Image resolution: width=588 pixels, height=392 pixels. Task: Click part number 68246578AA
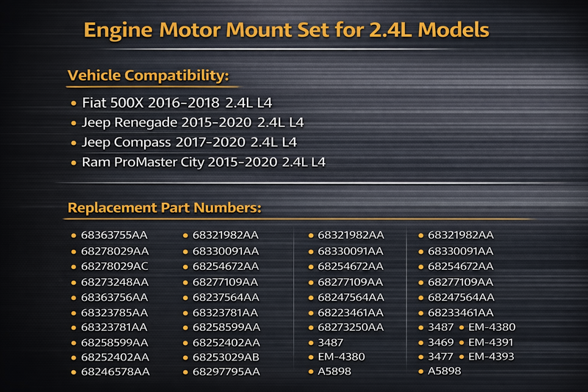click(115, 372)
